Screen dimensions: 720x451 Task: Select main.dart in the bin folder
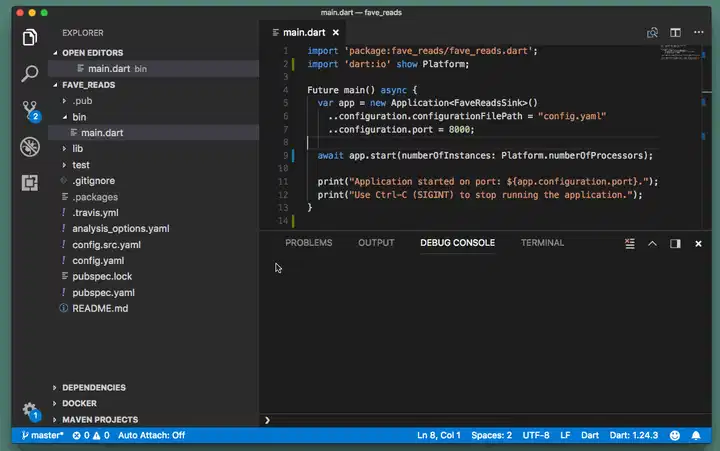coord(153,133)
